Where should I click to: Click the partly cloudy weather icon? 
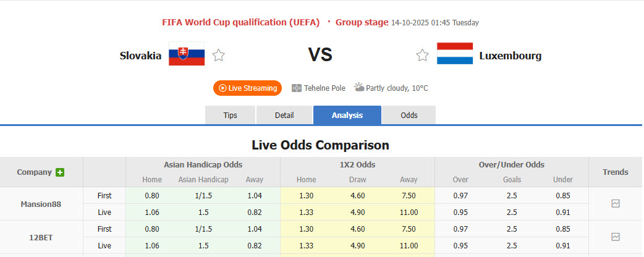[359, 88]
